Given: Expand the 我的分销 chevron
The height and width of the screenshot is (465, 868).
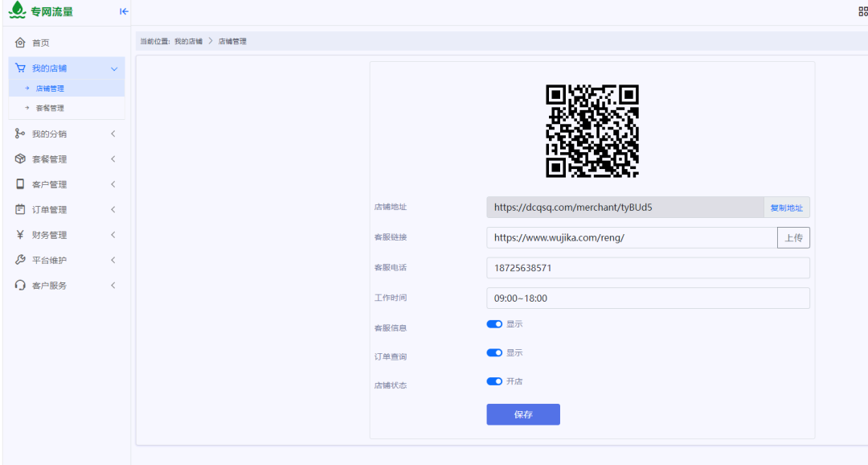Looking at the screenshot, I should (x=113, y=134).
